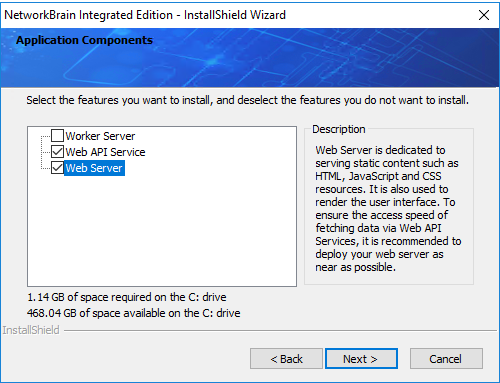Select the highlighted Web Server label

(94, 168)
